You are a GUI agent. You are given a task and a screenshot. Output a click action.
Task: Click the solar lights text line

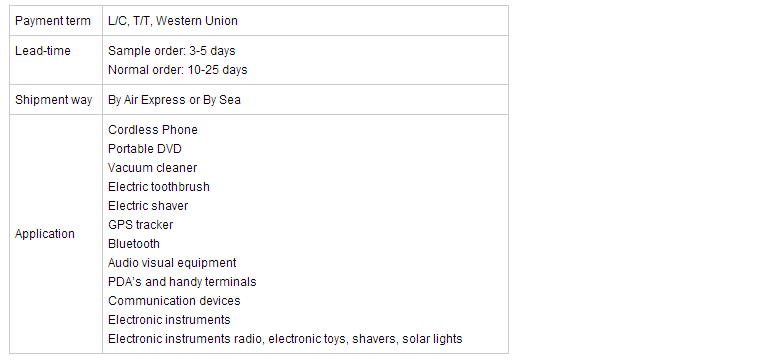coord(285,339)
